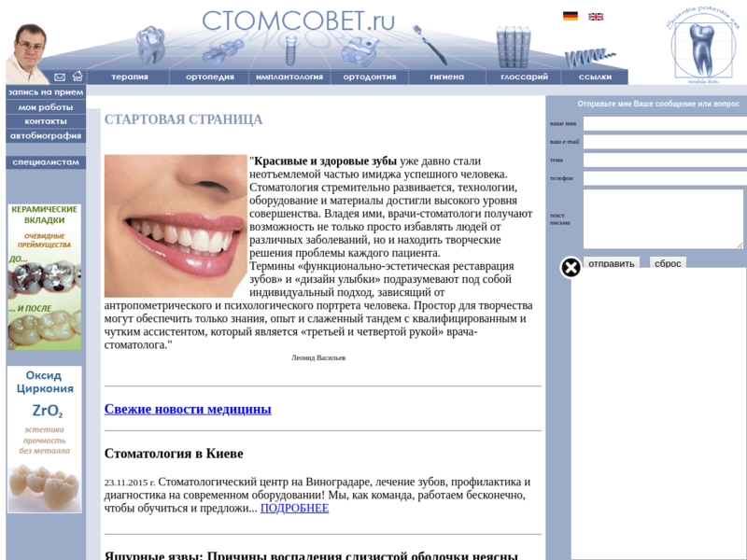747x560 pixels.
Task: Click the 23.11.2015 г. news date
Action: [130, 483]
